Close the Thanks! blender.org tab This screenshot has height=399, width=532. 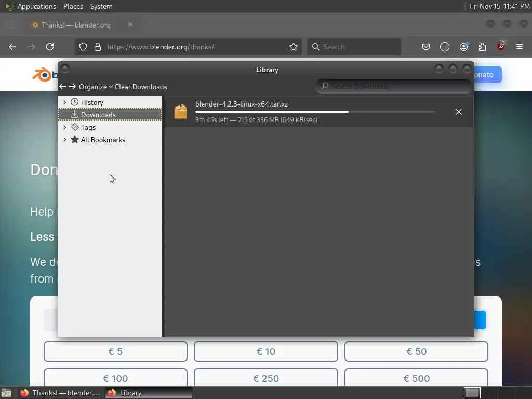tap(130, 25)
